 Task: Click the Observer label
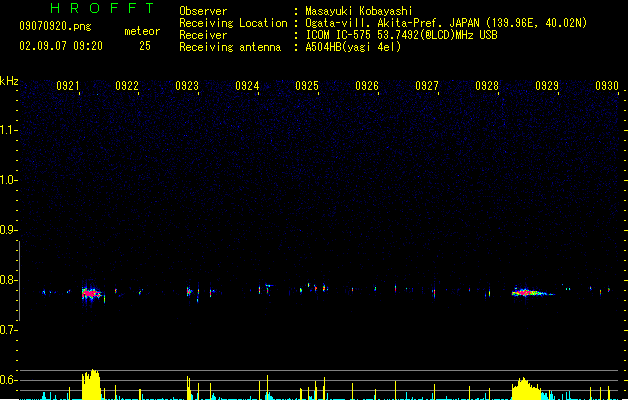click(203, 11)
